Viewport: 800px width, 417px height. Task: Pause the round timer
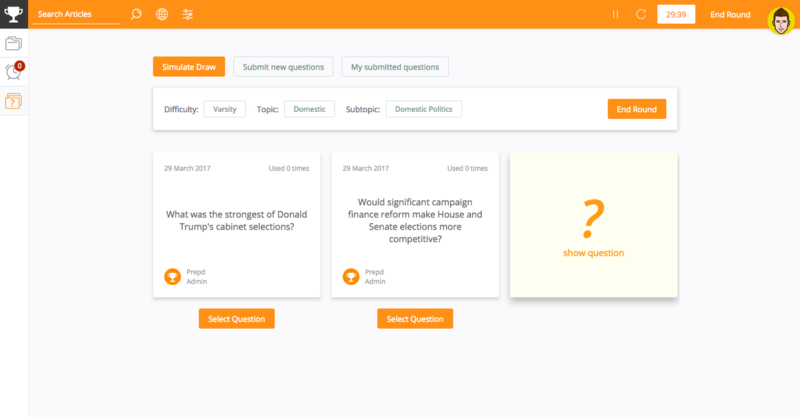[615, 14]
